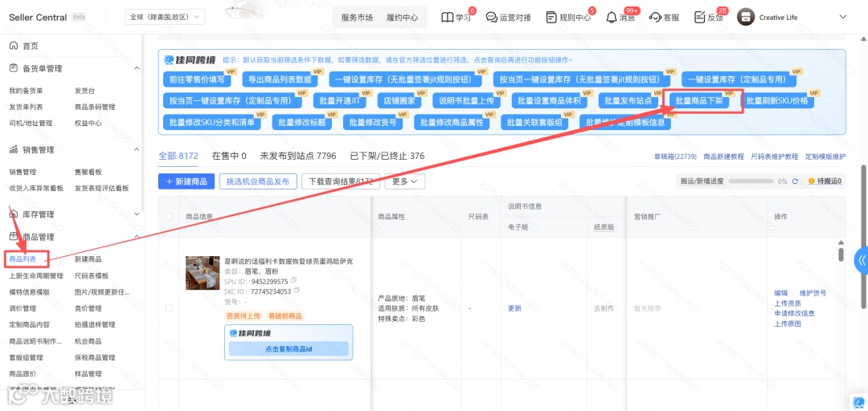Open the 学习 book icon
This screenshot has width=868, height=411.
[x=448, y=17]
